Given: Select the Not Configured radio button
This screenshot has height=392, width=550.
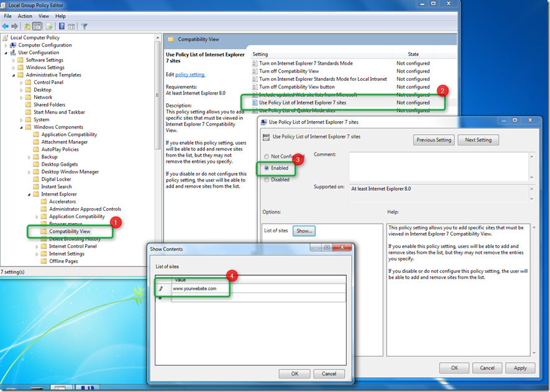Looking at the screenshot, I should pos(267,157).
